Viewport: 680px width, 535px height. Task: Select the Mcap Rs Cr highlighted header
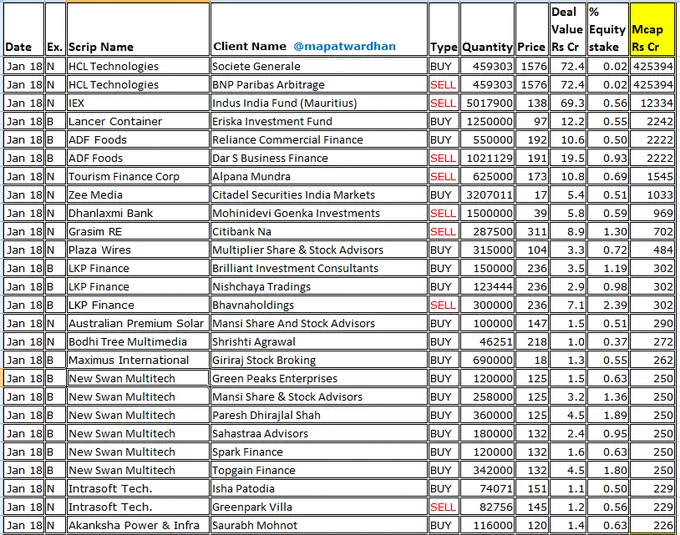click(652, 29)
